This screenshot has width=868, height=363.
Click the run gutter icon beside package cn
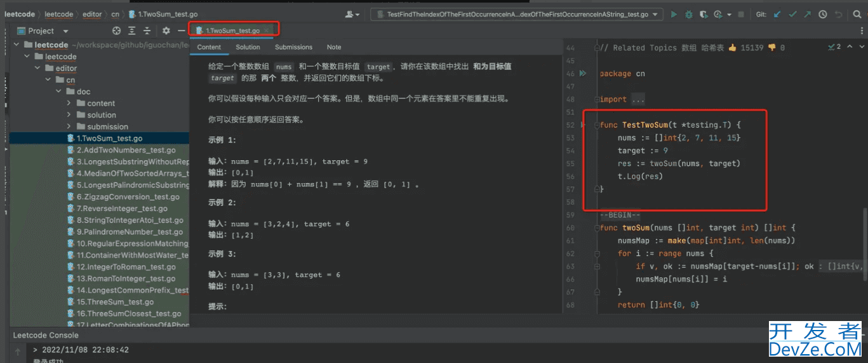tap(583, 74)
